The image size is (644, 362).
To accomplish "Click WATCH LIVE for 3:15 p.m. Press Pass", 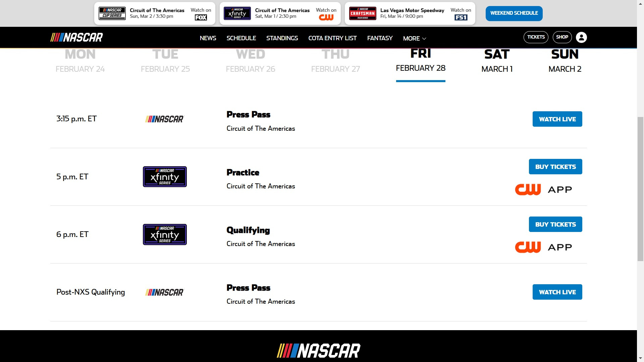I will click(557, 119).
